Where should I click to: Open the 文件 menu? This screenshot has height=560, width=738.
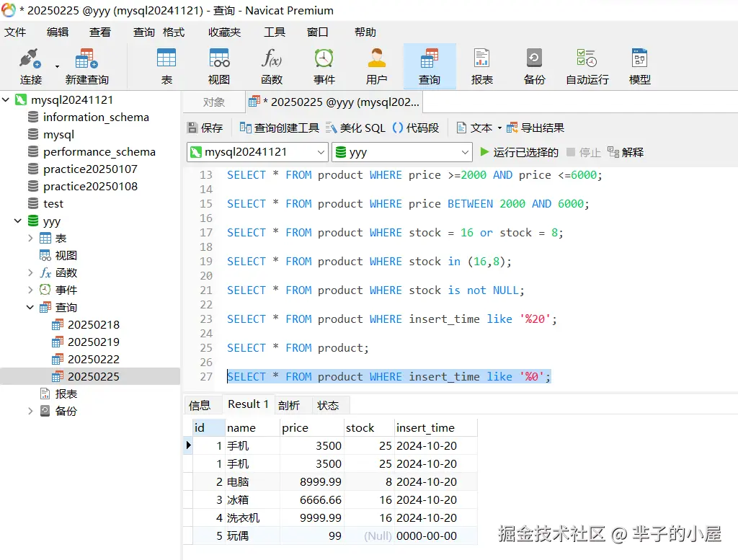(16, 32)
